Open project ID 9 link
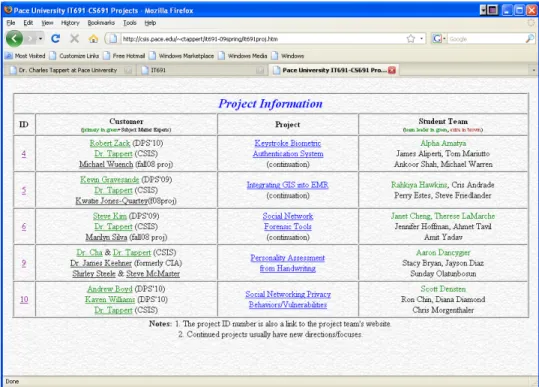The height and width of the screenshot is (387, 539). pos(24,263)
